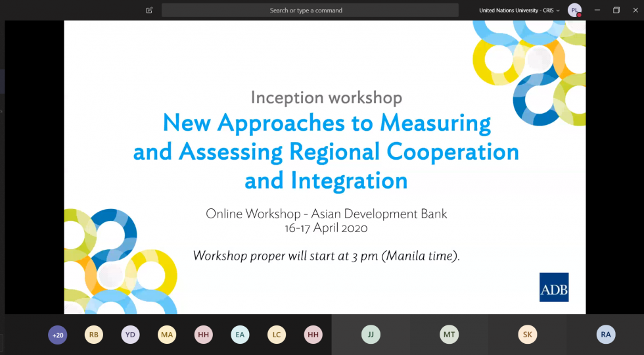Click the ADB logo on the slide

(554, 287)
